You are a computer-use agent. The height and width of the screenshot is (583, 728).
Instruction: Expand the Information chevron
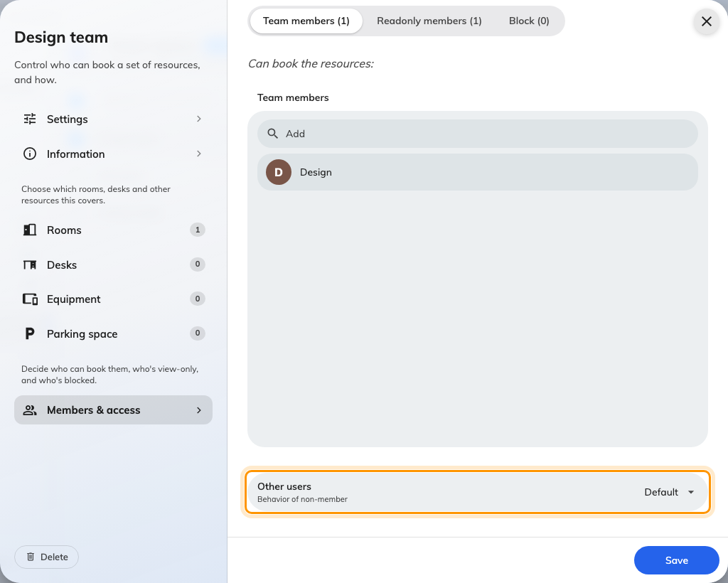click(x=199, y=154)
